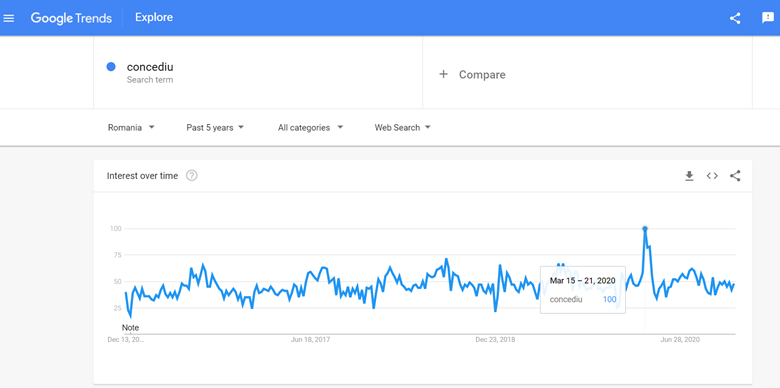The height and width of the screenshot is (388, 780).
Task: Open help icon next to Interest over time
Action: pos(192,176)
